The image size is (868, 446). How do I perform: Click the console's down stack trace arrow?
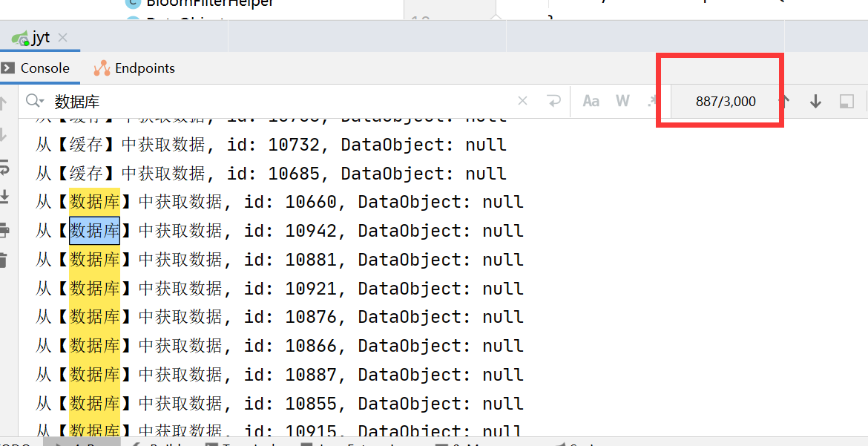pos(3,134)
